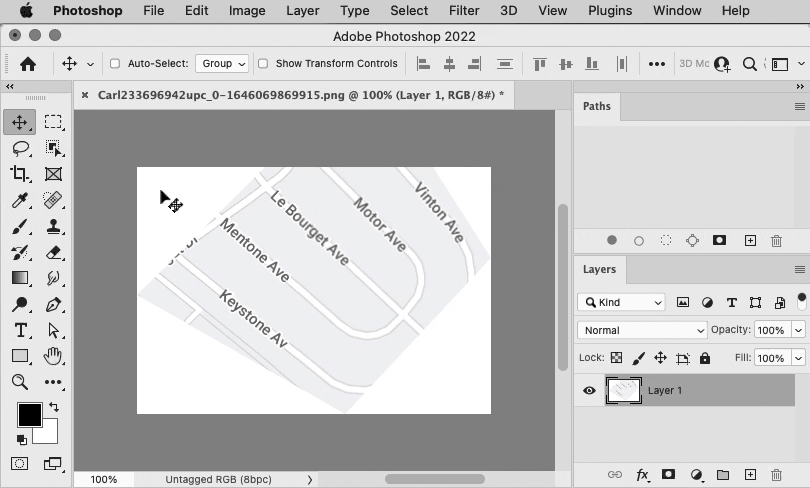Viewport: 810px width, 488px height.
Task: Select the Pen tool
Action: (53, 304)
